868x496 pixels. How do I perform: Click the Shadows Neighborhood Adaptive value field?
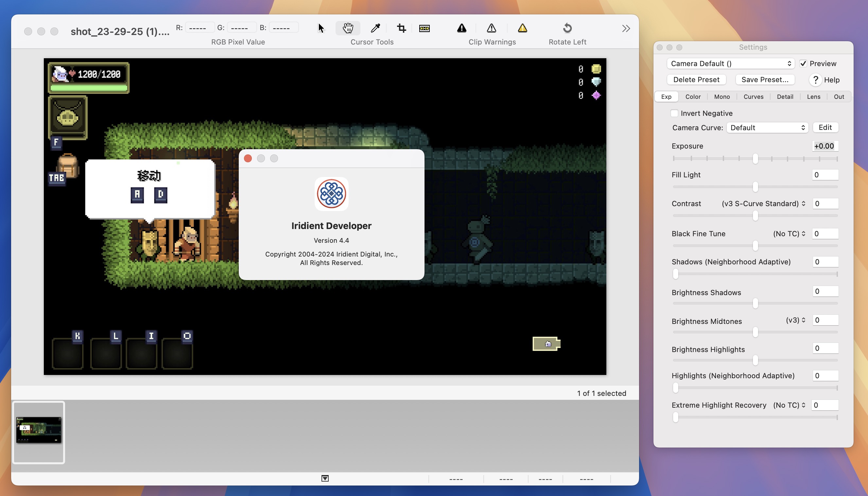[x=825, y=262]
